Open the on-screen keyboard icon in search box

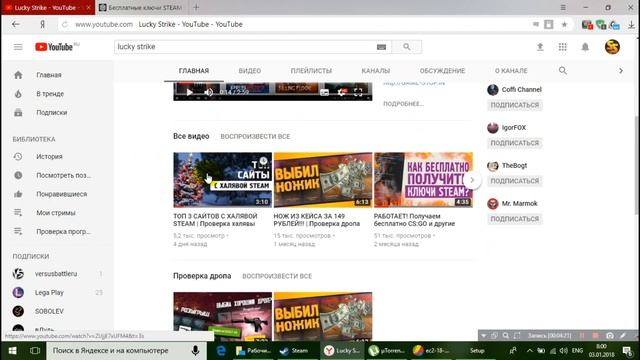point(381,47)
